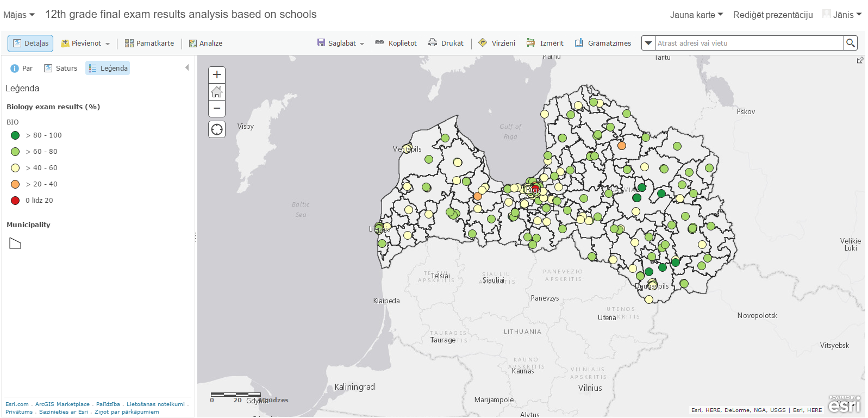868x418 pixels.
Task: Click the search magnifier icon
Action: 851,43
